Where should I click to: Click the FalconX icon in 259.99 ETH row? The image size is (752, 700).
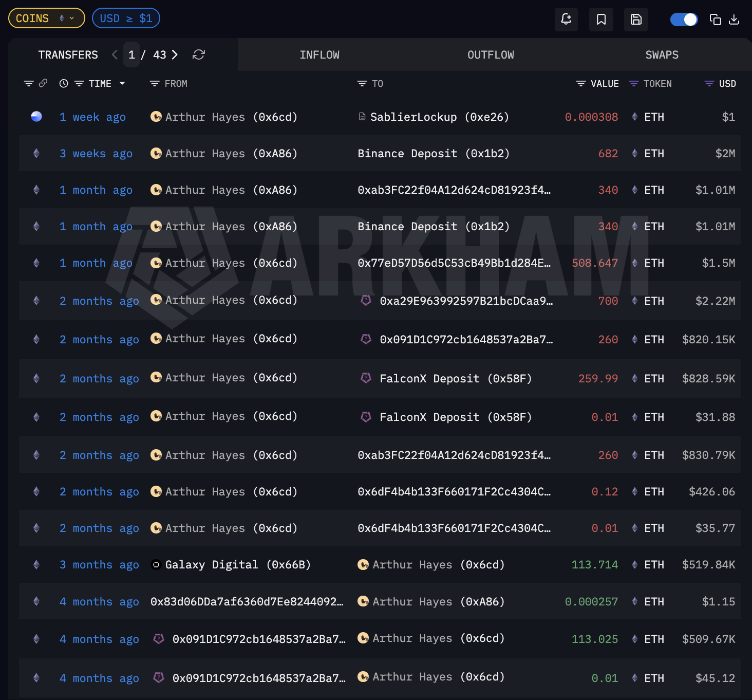click(x=366, y=378)
